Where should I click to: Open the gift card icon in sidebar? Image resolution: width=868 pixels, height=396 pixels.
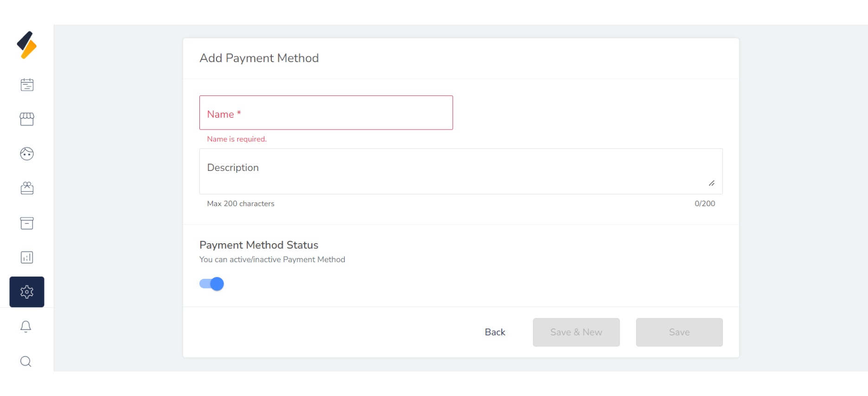point(27,188)
